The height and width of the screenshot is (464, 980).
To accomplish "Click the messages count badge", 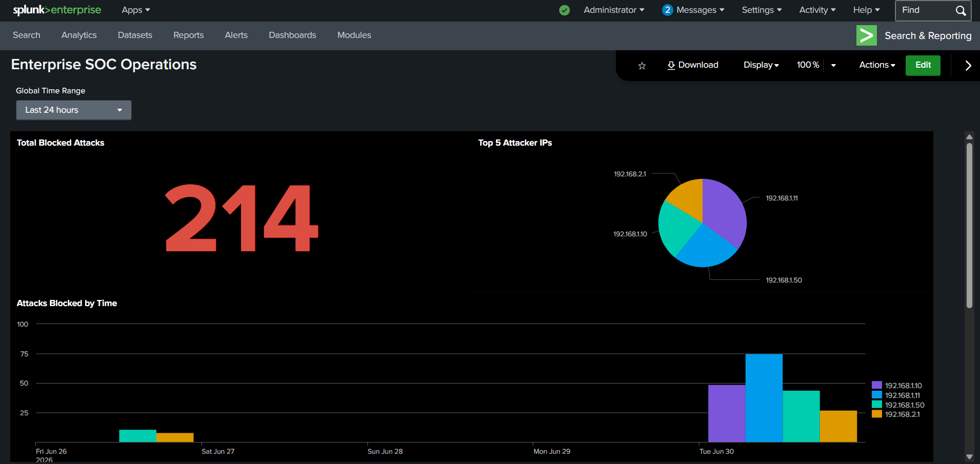I will coord(667,10).
